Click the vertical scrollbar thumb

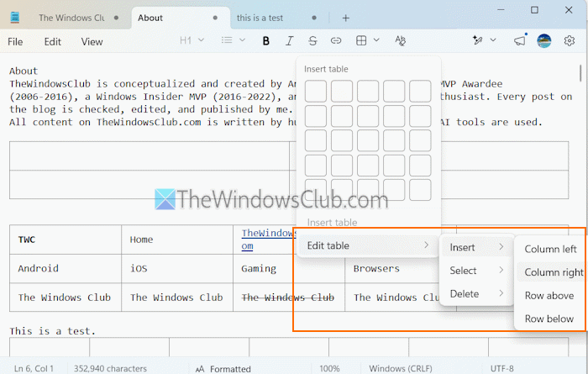pos(580,73)
